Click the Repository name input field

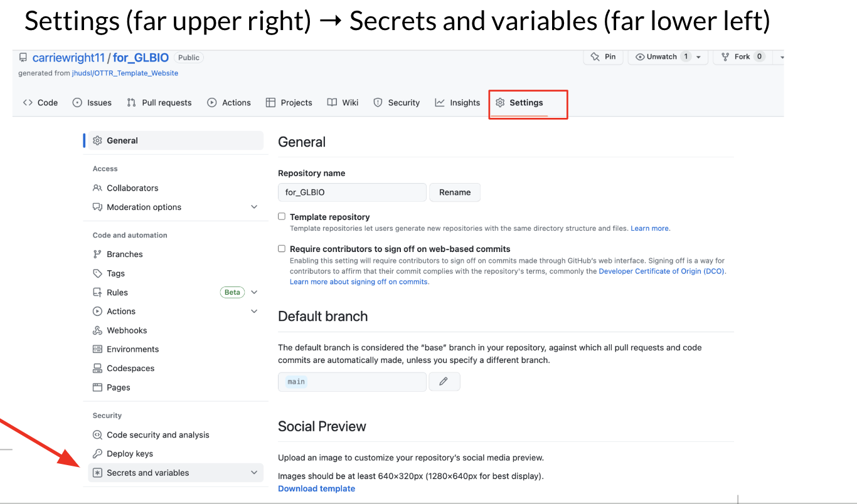click(352, 192)
